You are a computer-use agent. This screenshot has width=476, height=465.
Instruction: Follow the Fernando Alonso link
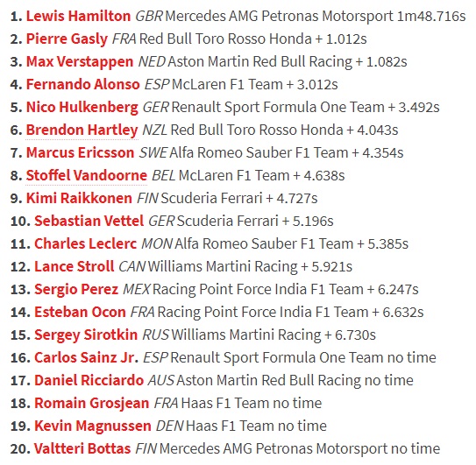[83, 84]
